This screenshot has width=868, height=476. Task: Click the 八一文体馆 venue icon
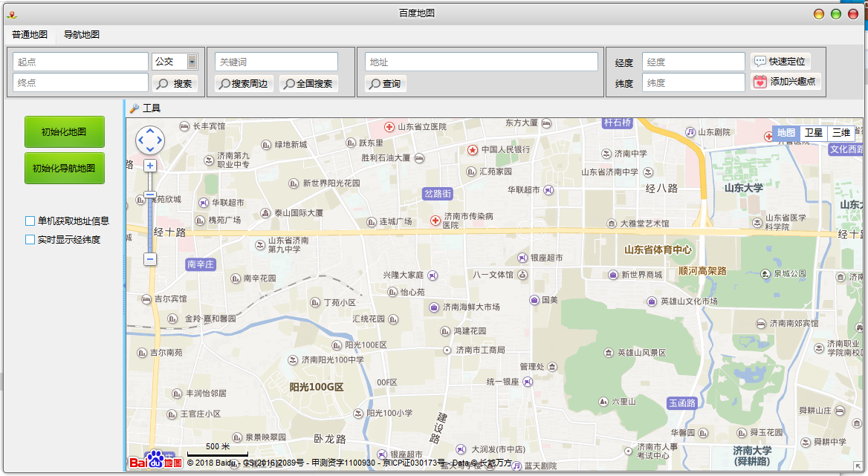click(x=522, y=275)
